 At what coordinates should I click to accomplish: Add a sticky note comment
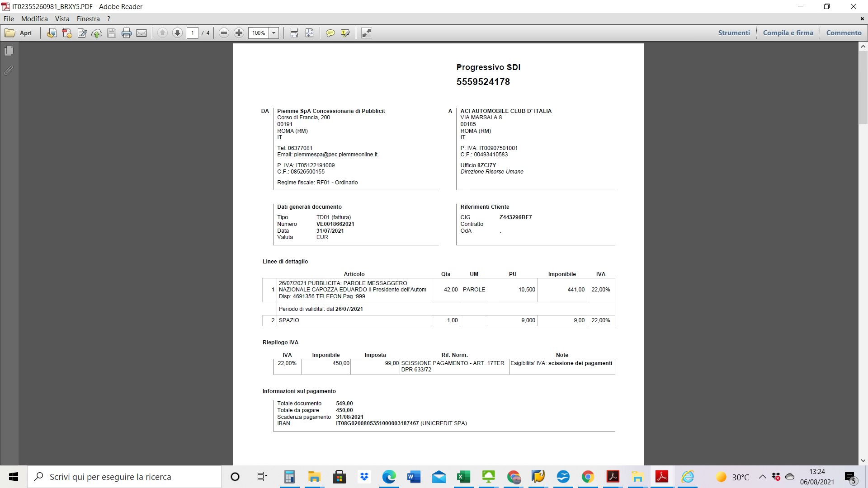330,33
